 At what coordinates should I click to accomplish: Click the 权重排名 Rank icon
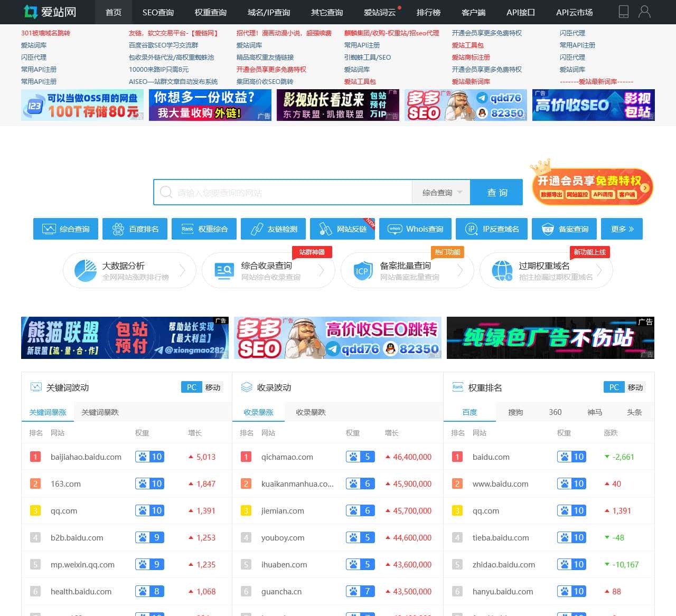point(458,387)
